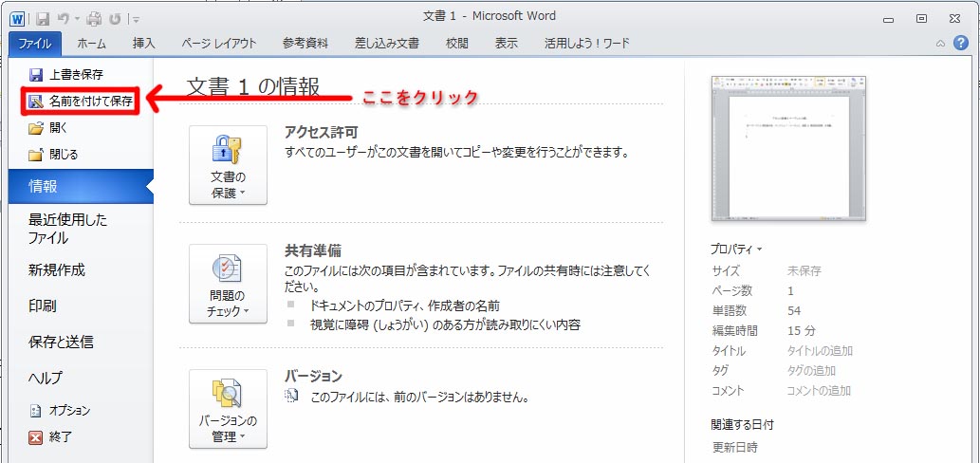
Task: Switch to the 表示 tab
Action: [507, 43]
